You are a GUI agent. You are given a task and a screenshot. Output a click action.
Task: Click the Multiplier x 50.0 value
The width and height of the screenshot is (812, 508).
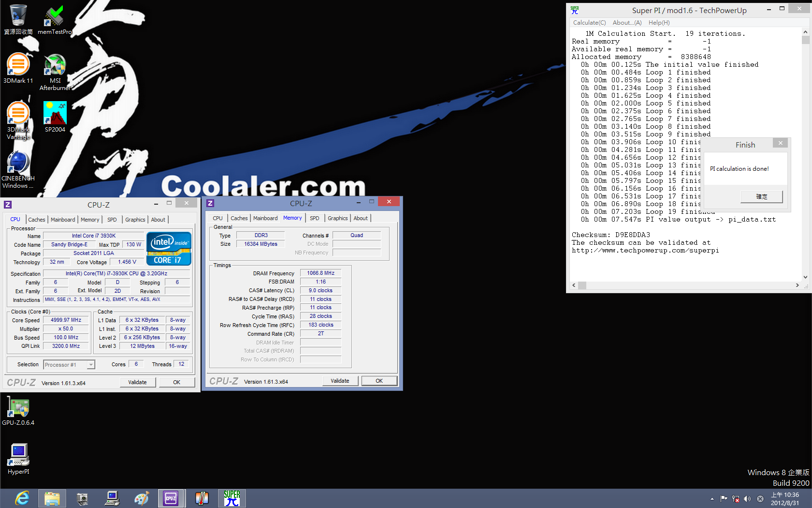[x=66, y=329]
